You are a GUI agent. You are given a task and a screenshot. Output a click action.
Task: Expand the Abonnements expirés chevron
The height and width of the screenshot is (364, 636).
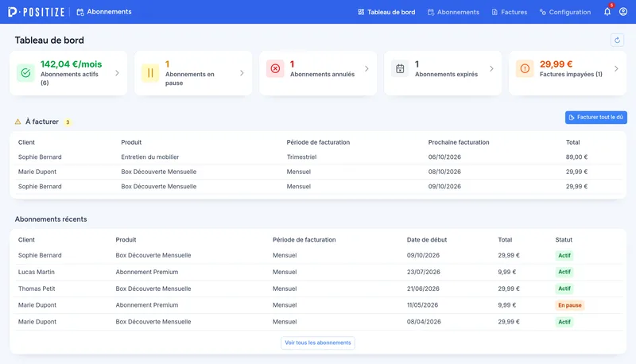[491, 68]
